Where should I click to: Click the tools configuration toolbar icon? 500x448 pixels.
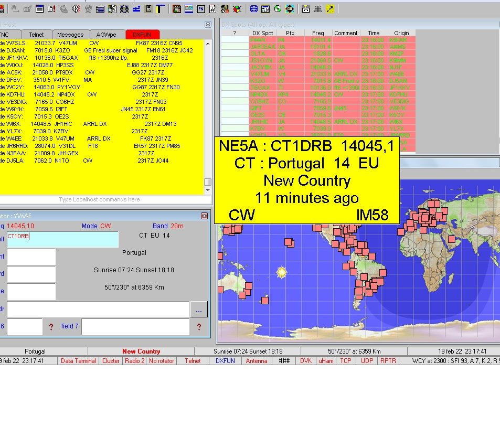pyautogui.click(x=225, y=9)
